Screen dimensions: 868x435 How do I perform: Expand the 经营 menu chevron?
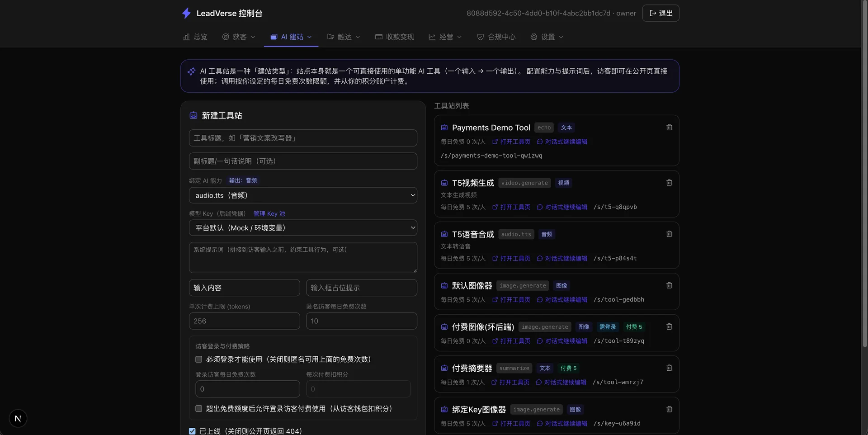tap(459, 37)
